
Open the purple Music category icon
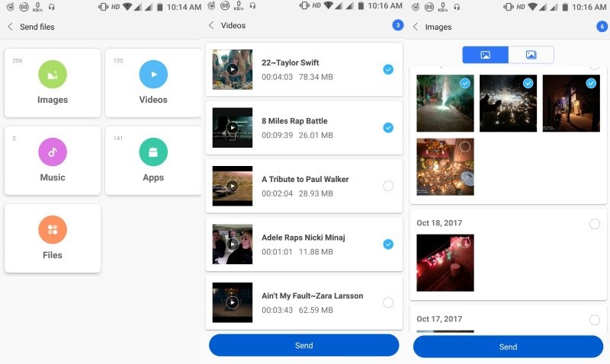pos(53,152)
